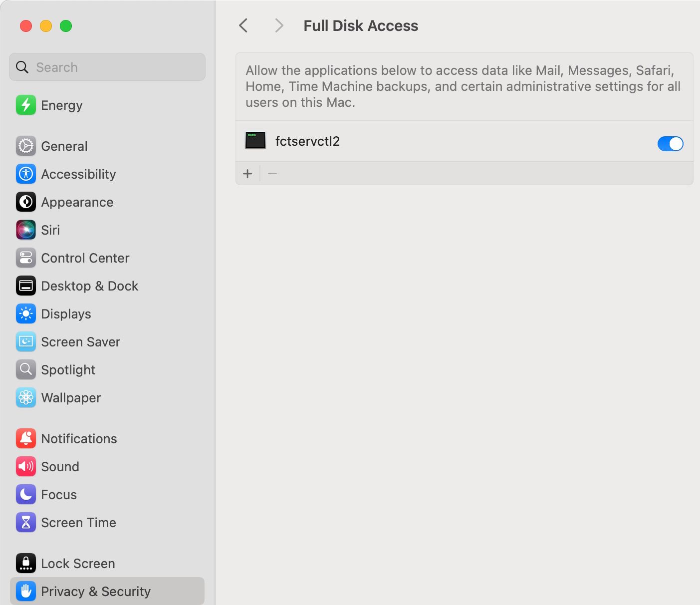This screenshot has height=605, width=700.
Task: Open the Screen Time hourglass icon
Action: click(26, 523)
